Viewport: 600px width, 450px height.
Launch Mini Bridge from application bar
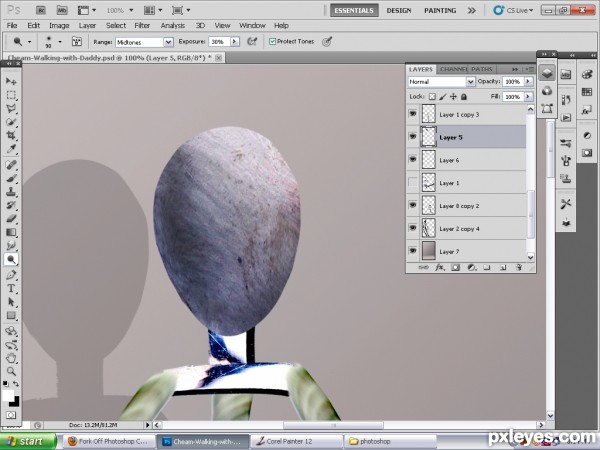[x=62, y=10]
